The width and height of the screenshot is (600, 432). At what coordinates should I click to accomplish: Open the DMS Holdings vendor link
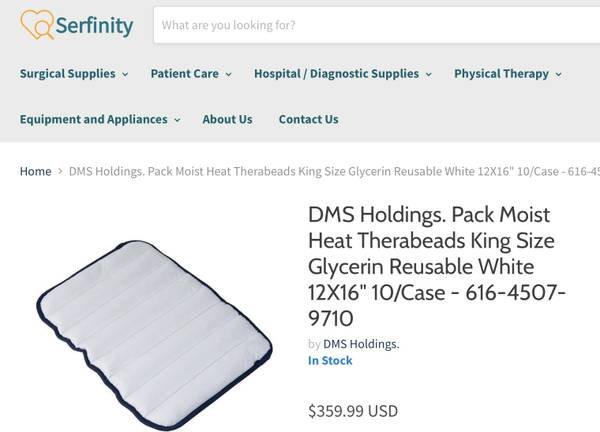[361, 344]
